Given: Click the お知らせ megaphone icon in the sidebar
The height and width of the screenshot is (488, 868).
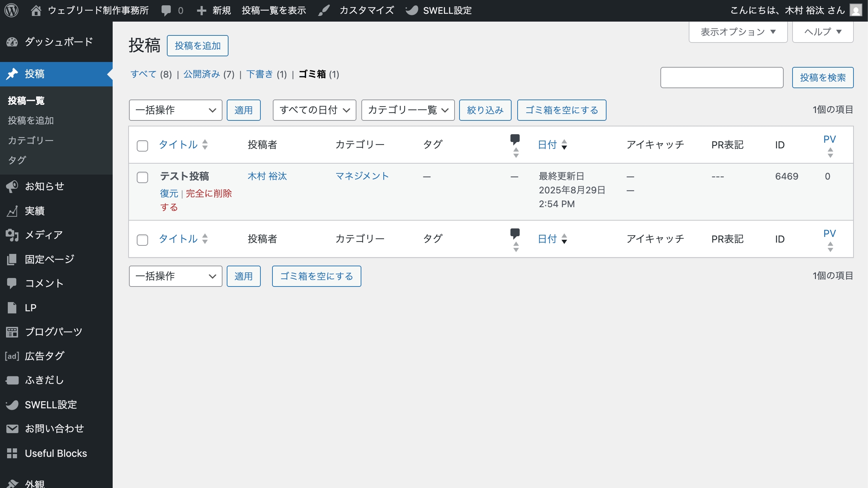Looking at the screenshot, I should [12, 186].
